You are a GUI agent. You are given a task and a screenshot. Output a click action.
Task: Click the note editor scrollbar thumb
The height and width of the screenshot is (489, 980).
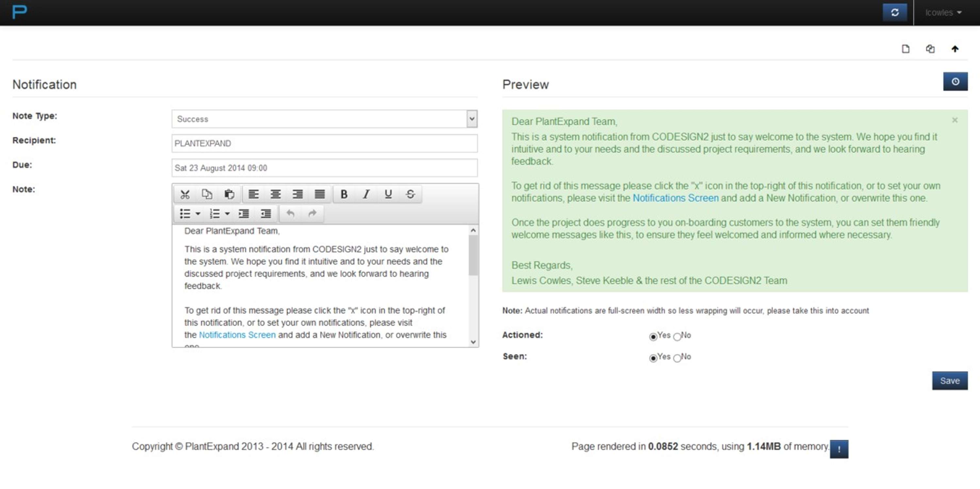point(473,255)
